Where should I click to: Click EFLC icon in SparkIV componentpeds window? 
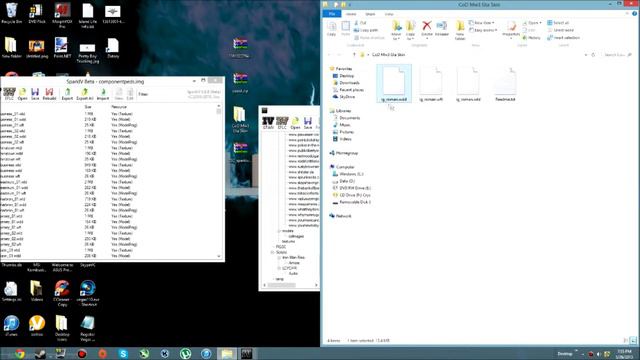(x=9, y=94)
